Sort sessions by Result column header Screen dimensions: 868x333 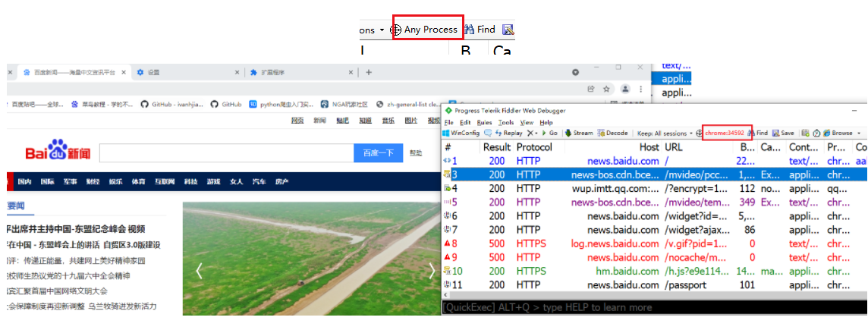[x=496, y=147]
